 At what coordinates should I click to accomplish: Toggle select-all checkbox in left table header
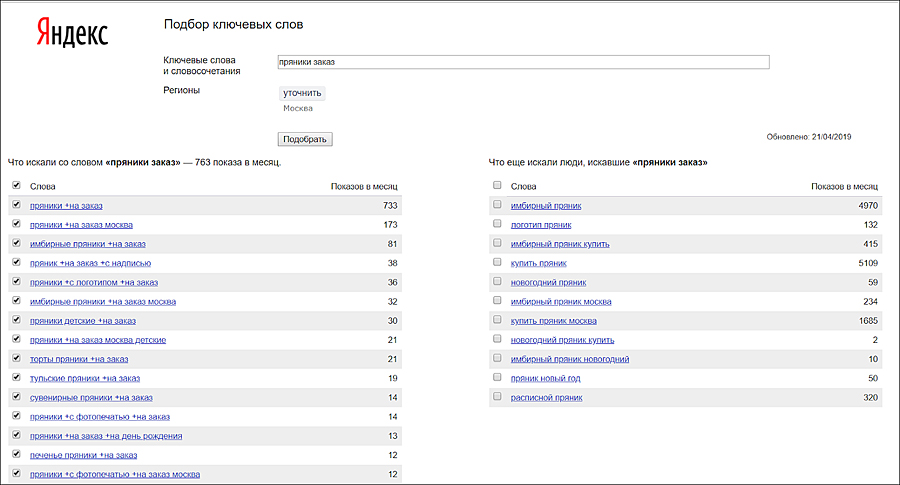15,186
